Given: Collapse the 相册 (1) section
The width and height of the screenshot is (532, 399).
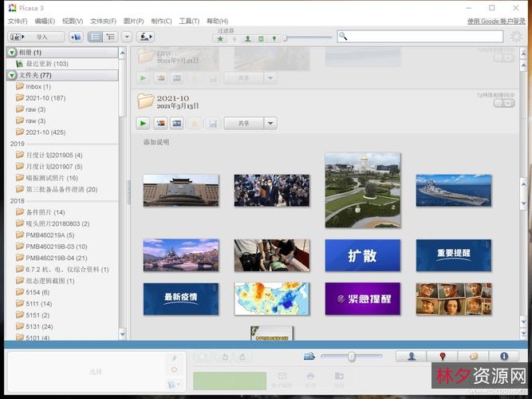Looking at the screenshot, I should [x=12, y=53].
